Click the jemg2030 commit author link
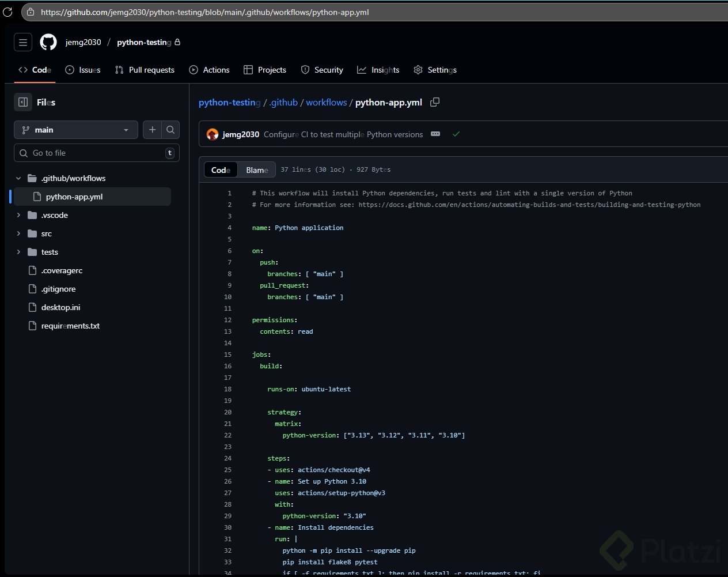Viewport: 728px width, 577px height. click(x=241, y=134)
